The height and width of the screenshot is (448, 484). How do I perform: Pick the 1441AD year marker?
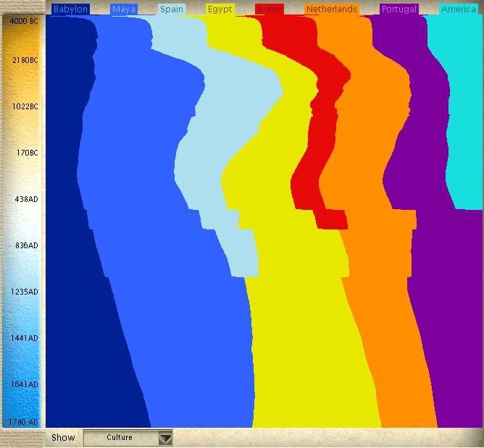tap(25, 338)
